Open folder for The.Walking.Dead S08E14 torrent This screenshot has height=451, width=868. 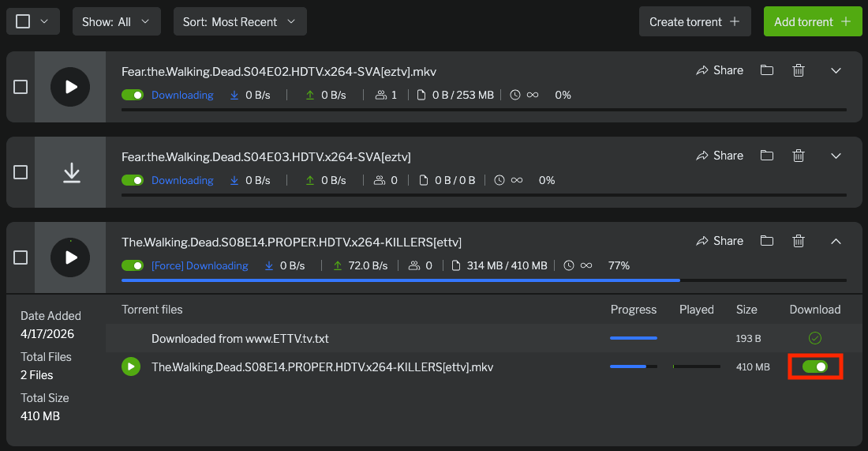click(766, 241)
